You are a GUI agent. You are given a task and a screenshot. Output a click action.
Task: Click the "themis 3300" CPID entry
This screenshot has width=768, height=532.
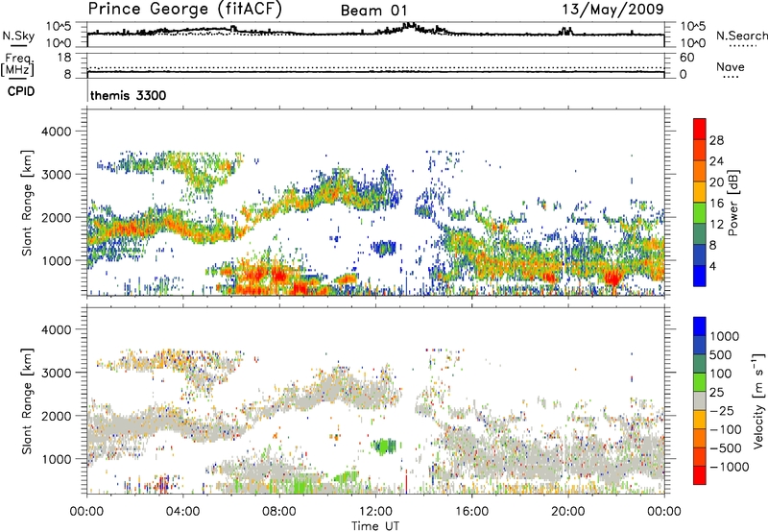tap(129, 95)
